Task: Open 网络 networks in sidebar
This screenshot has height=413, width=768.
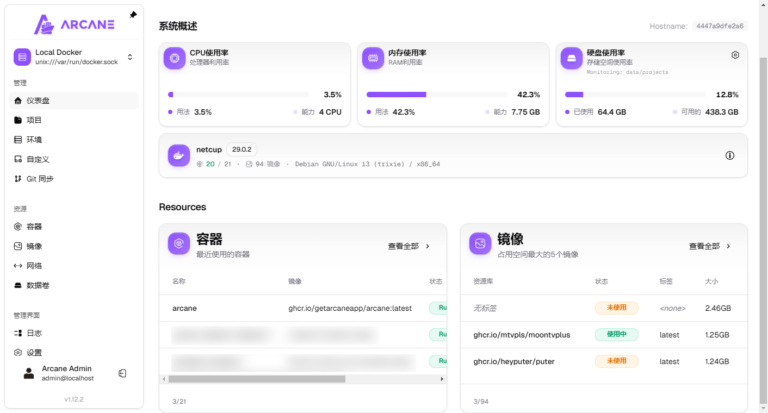Action: [74, 266]
